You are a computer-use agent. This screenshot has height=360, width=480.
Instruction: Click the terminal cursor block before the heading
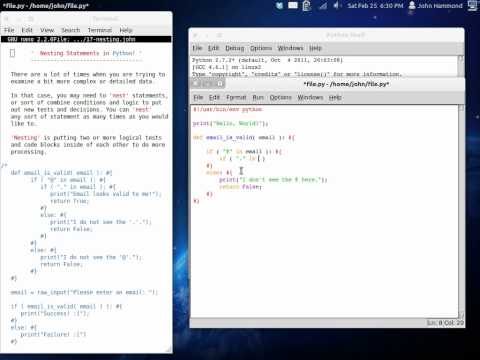click(x=12, y=53)
